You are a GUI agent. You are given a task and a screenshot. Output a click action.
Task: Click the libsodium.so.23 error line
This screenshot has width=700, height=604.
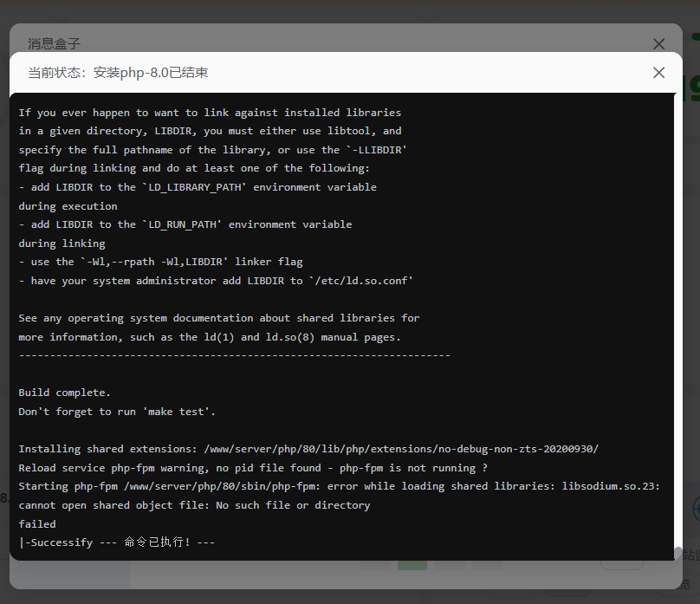pos(340,486)
